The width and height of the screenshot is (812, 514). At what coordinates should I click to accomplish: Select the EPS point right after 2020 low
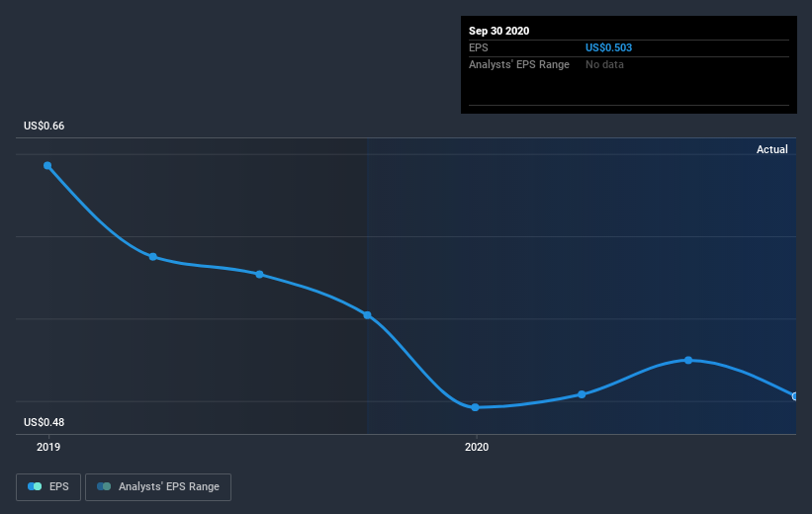click(583, 394)
